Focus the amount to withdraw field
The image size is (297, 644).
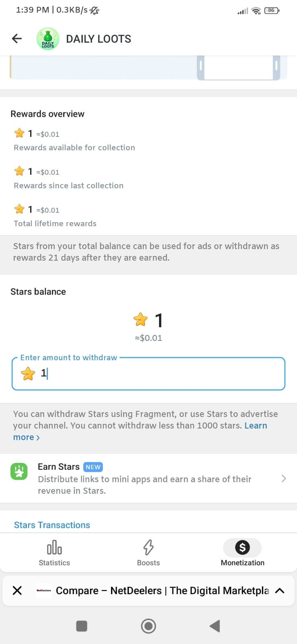click(x=148, y=374)
